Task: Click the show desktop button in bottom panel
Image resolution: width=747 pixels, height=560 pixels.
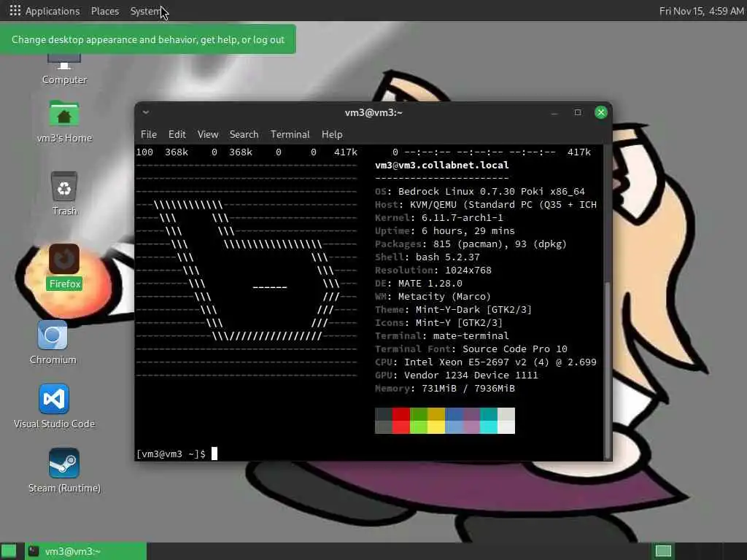Action: pos(9,551)
